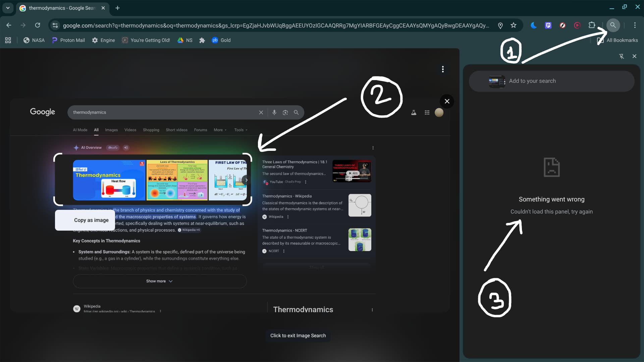644x362 pixels.
Task: Open Lens overlay three-dot options menu
Action: (x=443, y=69)
